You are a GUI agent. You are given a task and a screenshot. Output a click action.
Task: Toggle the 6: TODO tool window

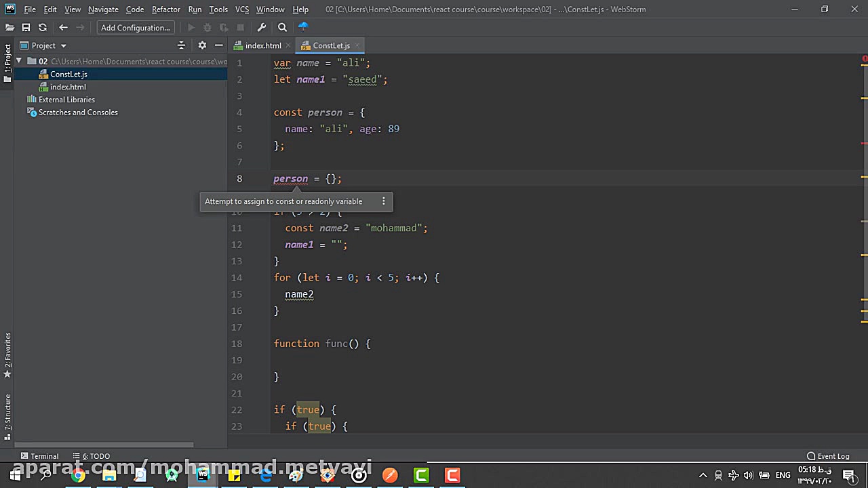(91, 456)
